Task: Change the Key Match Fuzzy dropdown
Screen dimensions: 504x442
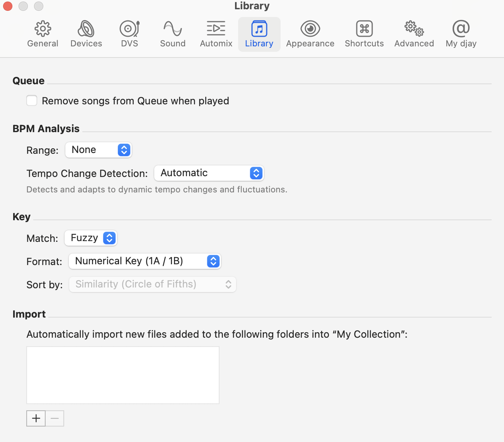Action: (91, 238)
